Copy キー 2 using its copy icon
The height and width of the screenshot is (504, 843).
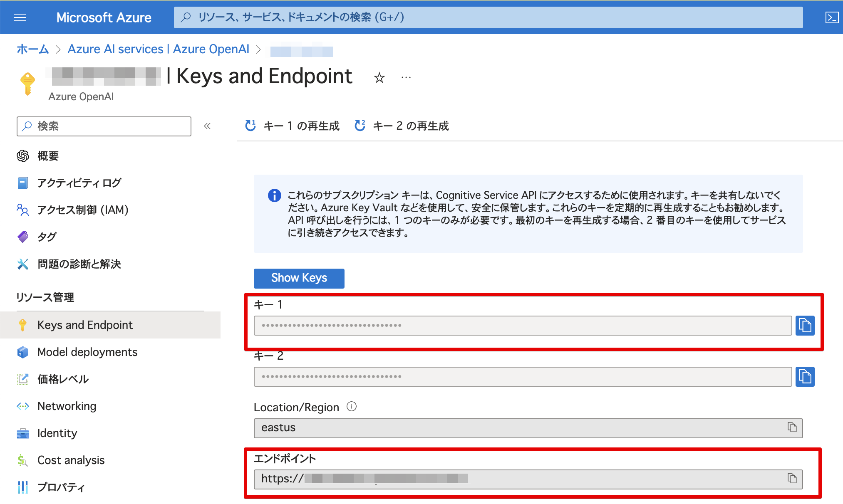point(805,377)
